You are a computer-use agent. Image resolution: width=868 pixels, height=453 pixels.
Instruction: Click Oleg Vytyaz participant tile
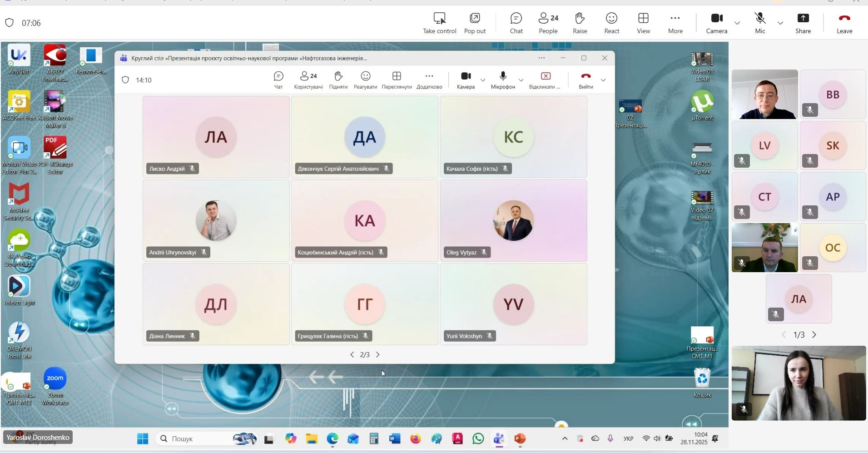tap(513, 220)
